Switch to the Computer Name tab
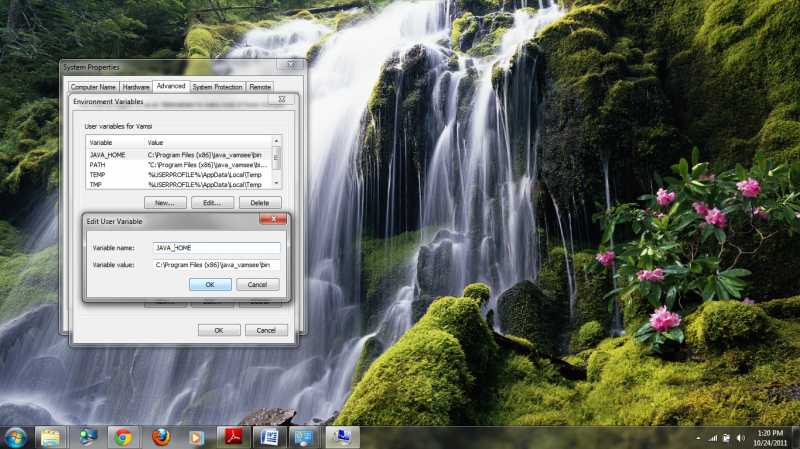The width and height of the screenshot is (800, 449). point(93,87)
